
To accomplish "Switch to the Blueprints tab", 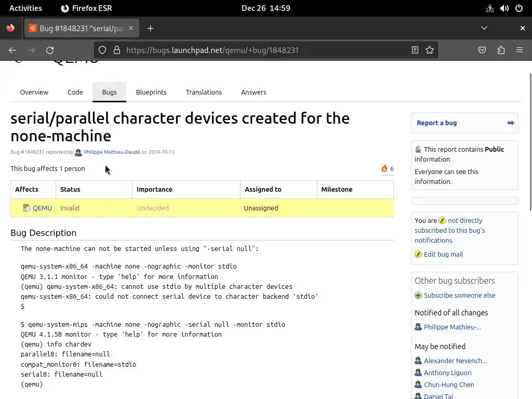I will click(x=151, y=92).
